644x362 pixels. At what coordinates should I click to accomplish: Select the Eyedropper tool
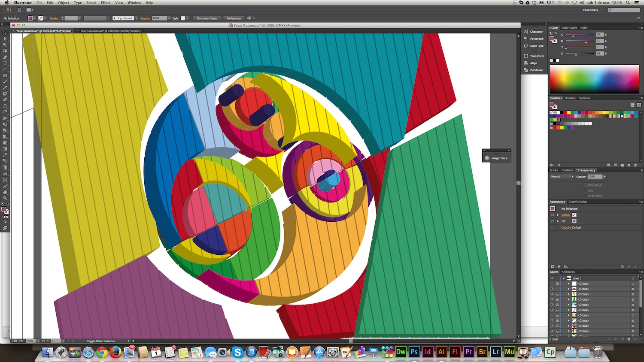5,154
